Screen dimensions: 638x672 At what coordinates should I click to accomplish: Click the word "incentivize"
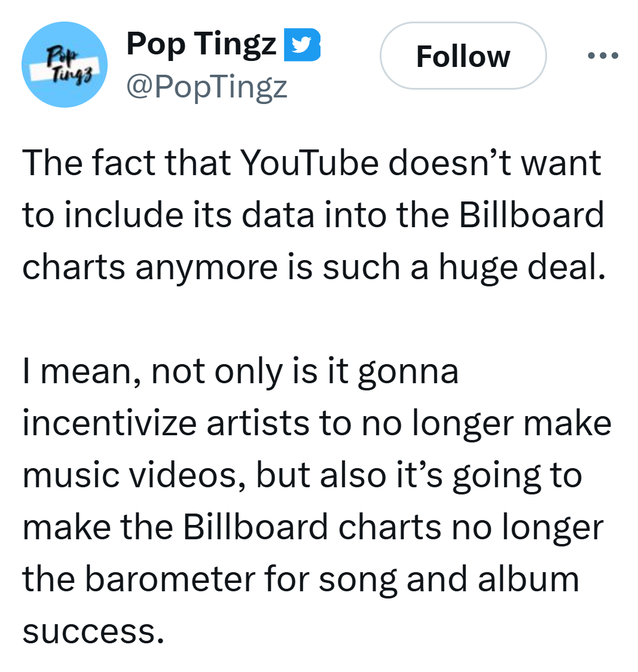tap(109, 423)
